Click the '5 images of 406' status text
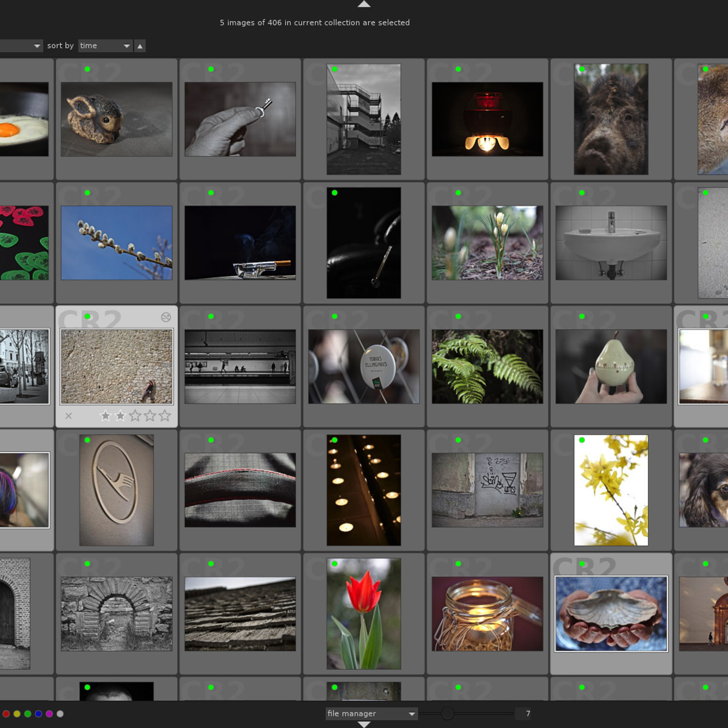728x728 pixels. (x=315, y=22)
